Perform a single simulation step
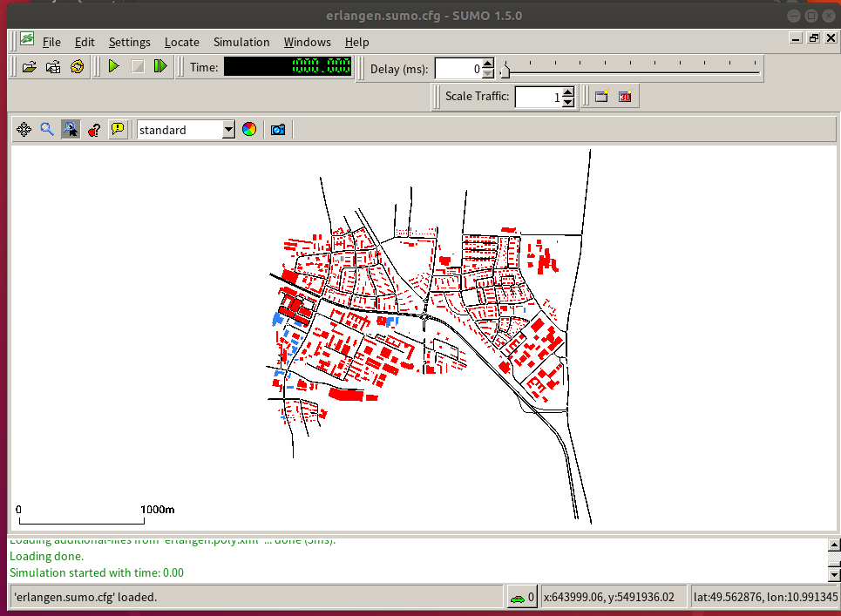The height and width of the screenshot is (616, 841). (160, 66)
